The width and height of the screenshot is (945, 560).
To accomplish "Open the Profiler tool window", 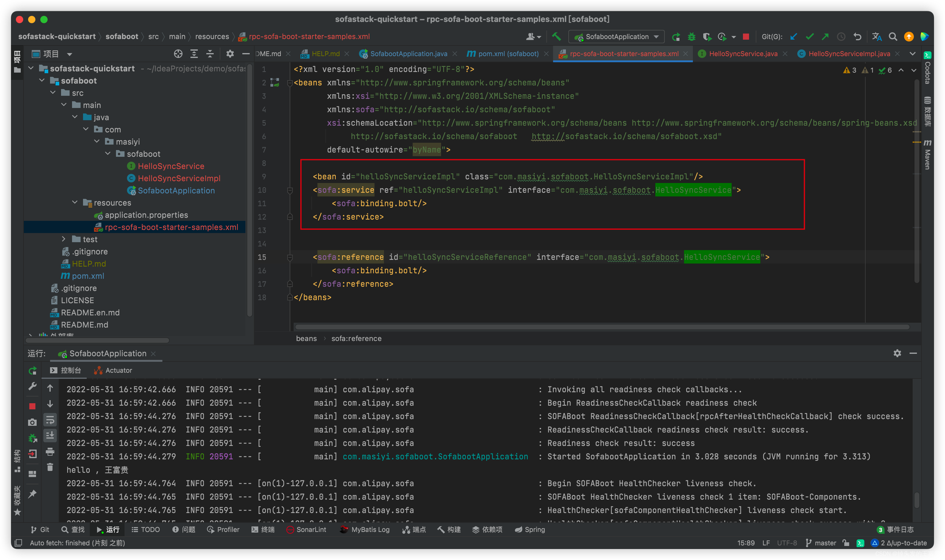I will (223, 529).
